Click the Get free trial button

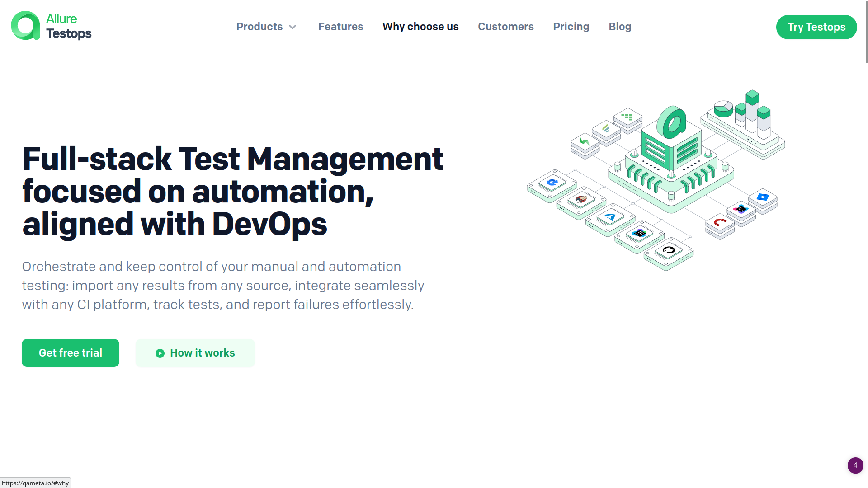coord(70,353)
